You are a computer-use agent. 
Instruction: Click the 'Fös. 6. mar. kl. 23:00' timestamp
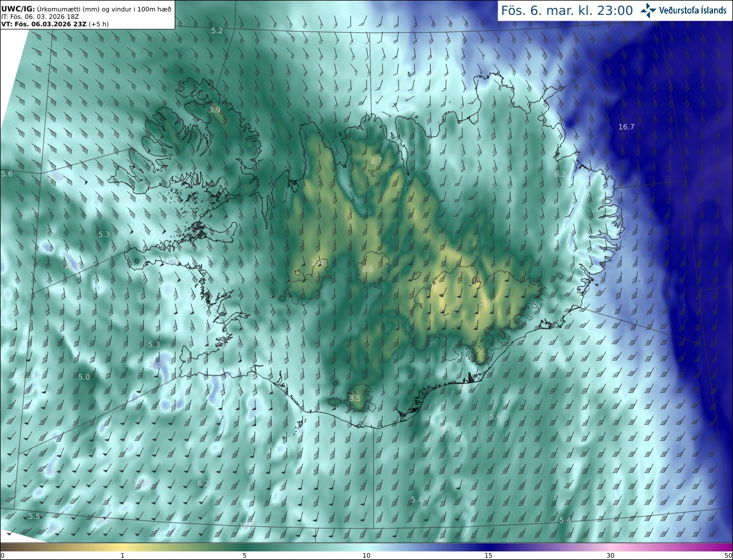coord(567,10)
